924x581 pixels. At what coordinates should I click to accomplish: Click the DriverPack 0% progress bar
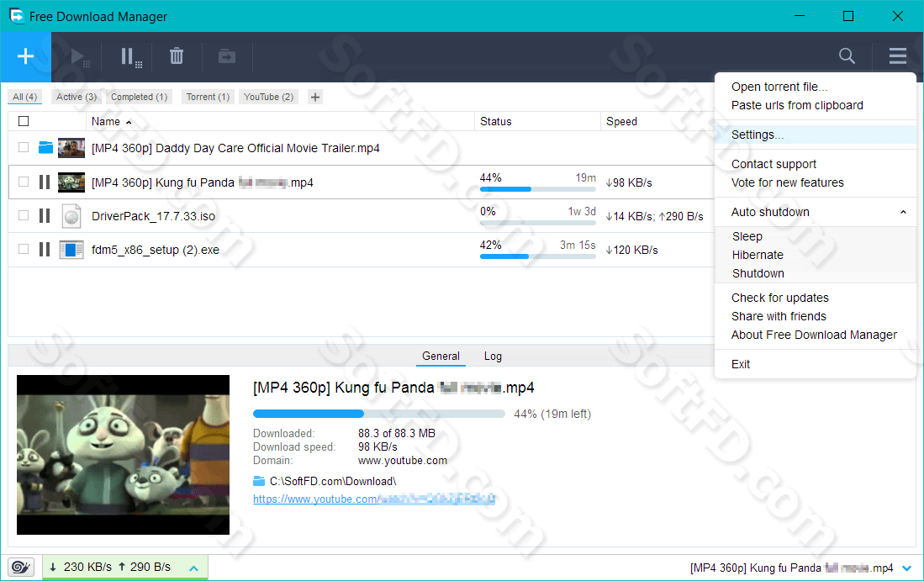tap(537, 223)
